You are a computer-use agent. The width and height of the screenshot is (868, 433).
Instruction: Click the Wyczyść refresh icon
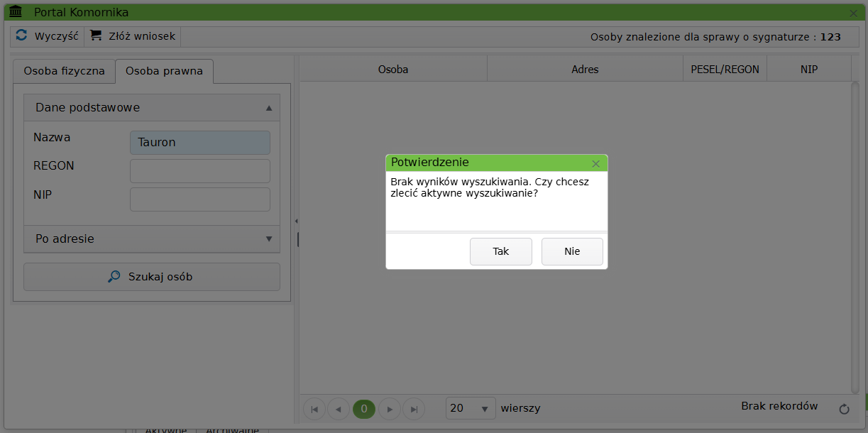(x=21, y=35)
